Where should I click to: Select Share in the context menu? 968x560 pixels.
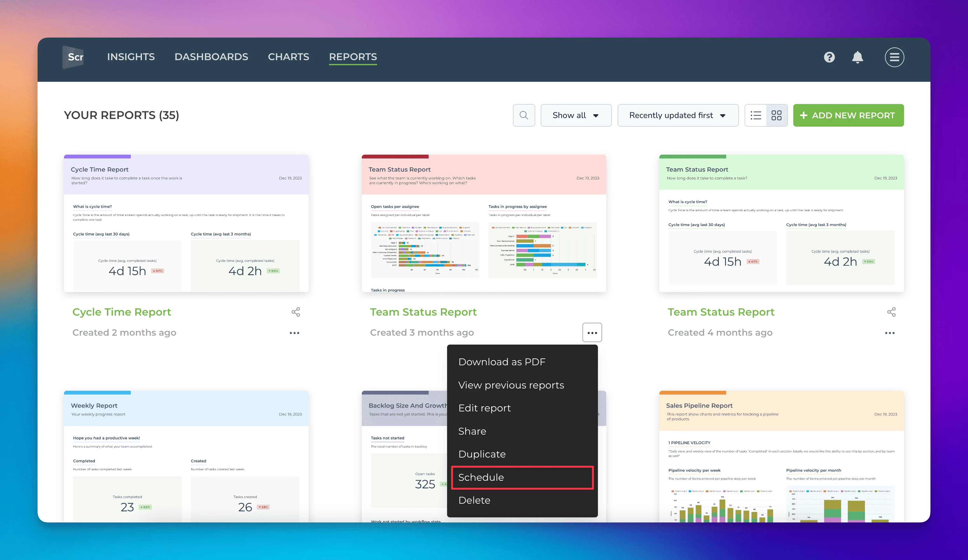coord(522,431)
